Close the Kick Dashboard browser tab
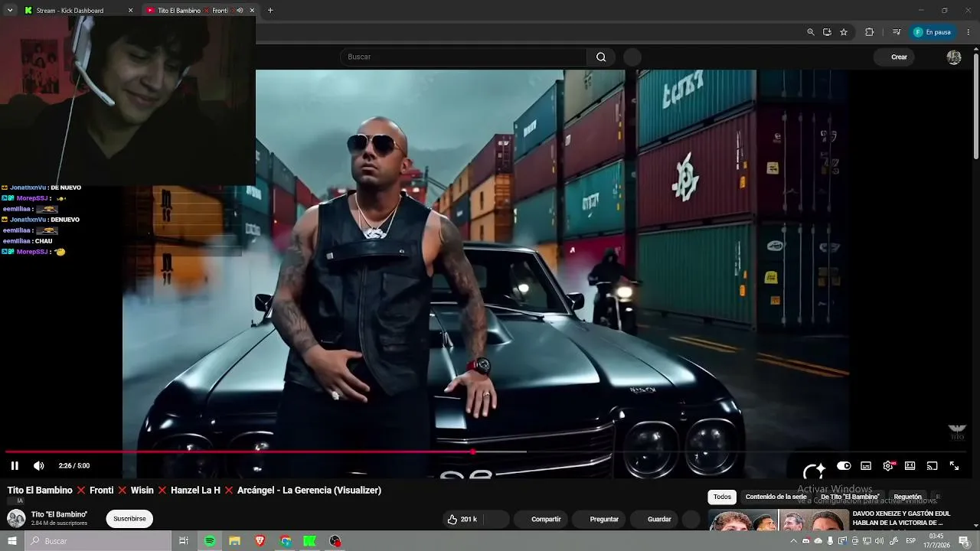 [x=130, y=11]
